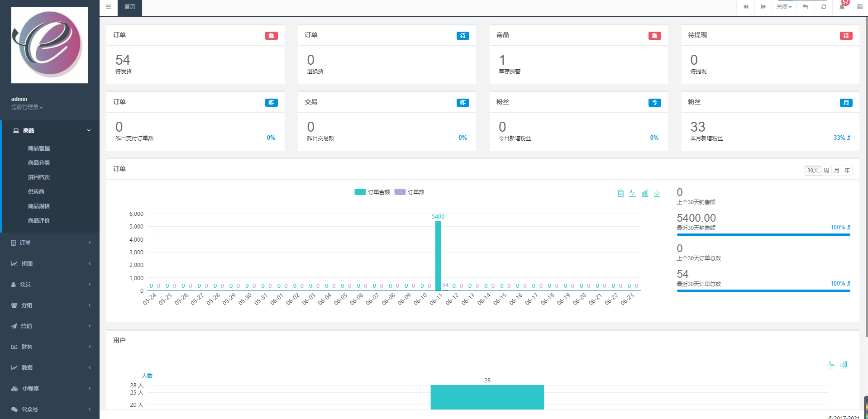Open the 超级管理员 user dropdown
The image size is (868, 419).
pos(27,107)
